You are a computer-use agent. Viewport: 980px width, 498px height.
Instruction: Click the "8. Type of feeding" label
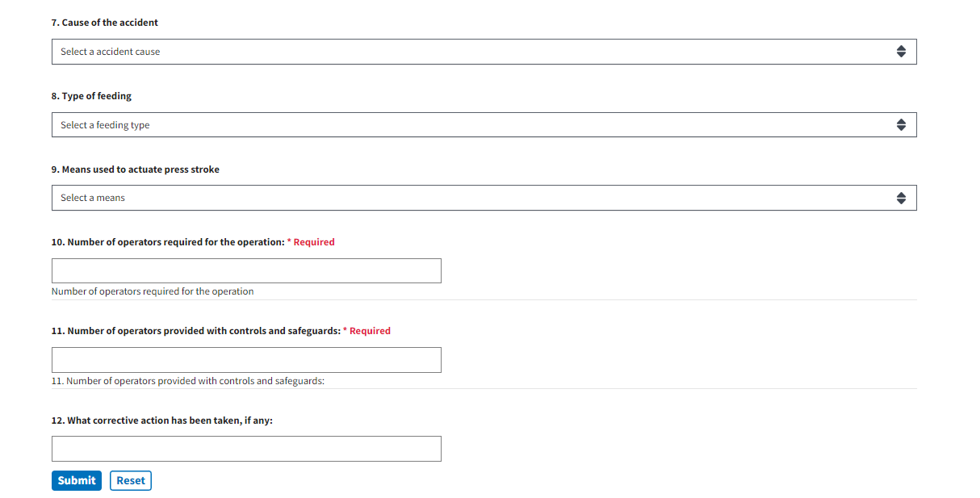(x=91, y=96)
